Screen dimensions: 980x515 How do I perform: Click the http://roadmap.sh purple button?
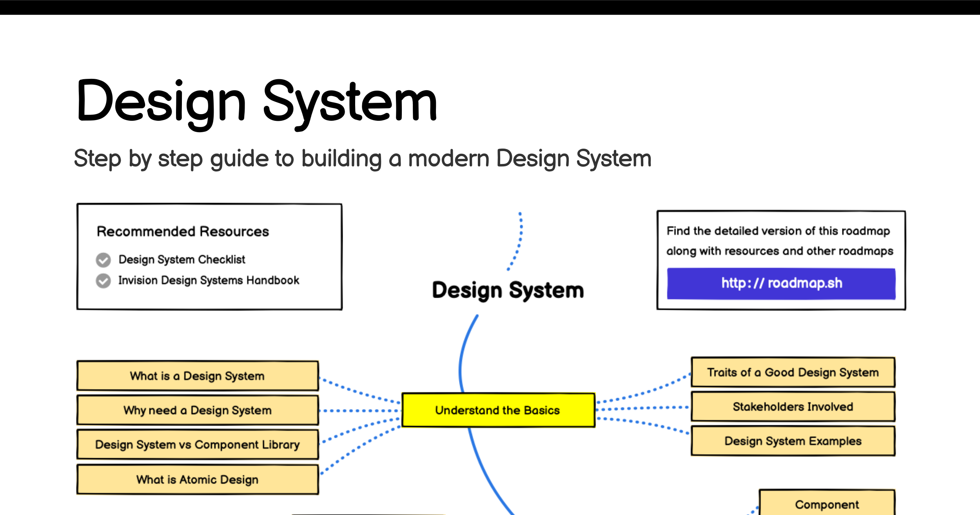click(x=781, y=284)
